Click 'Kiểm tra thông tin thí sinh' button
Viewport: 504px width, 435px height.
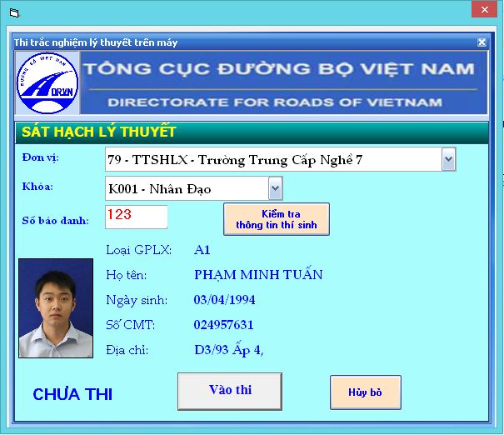277,219
